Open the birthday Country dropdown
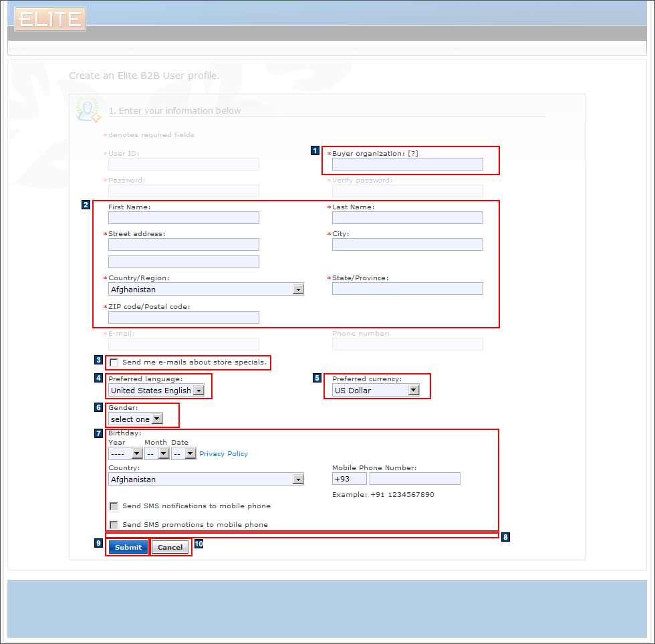 click(x=298, y=479)
